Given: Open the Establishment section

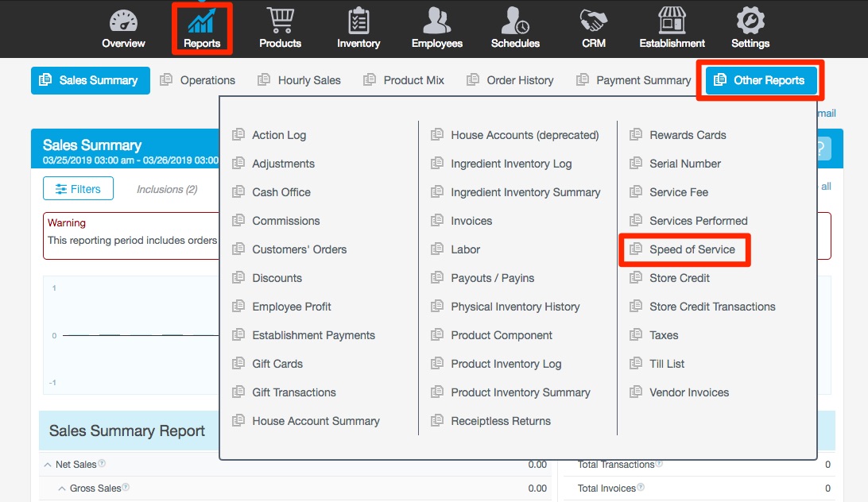Looking at the screenshot, I should (x=672, y=29).
